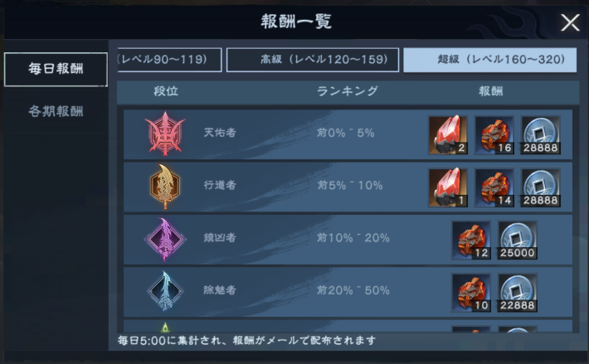Screen dimensions: 589x364
Task: Tap coin reward 28888 in 行道者 row
Action: click(x=541, y=187)
